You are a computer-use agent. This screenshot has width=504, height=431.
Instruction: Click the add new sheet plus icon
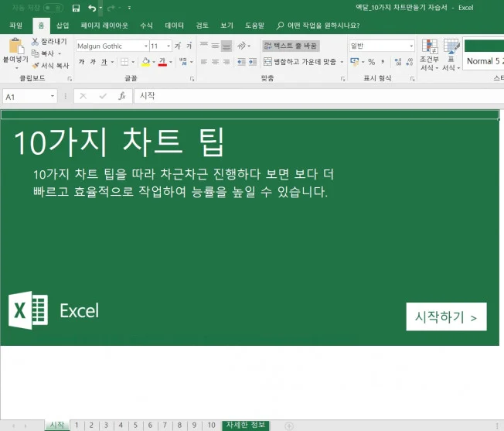click(288, 426)
